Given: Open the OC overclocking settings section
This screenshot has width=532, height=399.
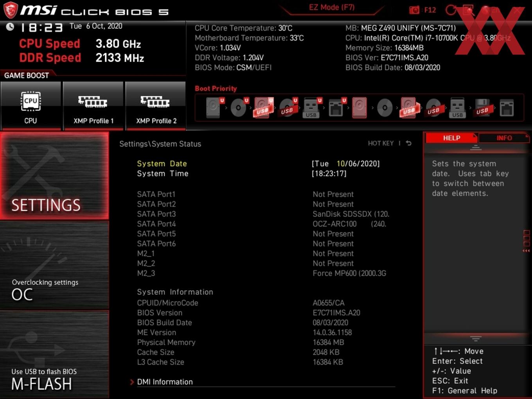Looking at the screenshot, I should point(54,265).
